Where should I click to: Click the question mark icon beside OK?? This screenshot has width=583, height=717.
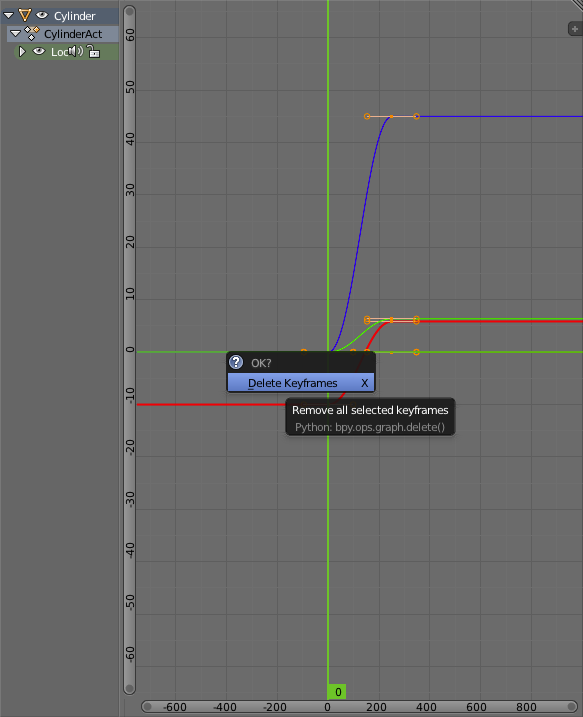coord(236,362)
